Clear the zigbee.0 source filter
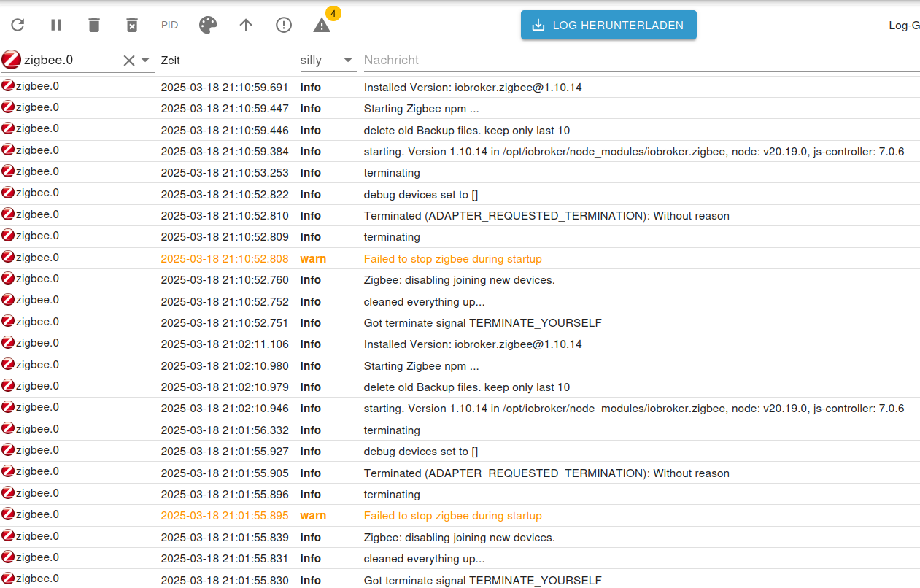Image resolution: width=920 pixels, height=588 pixels. pyautogui.click(x=129, y=61)
